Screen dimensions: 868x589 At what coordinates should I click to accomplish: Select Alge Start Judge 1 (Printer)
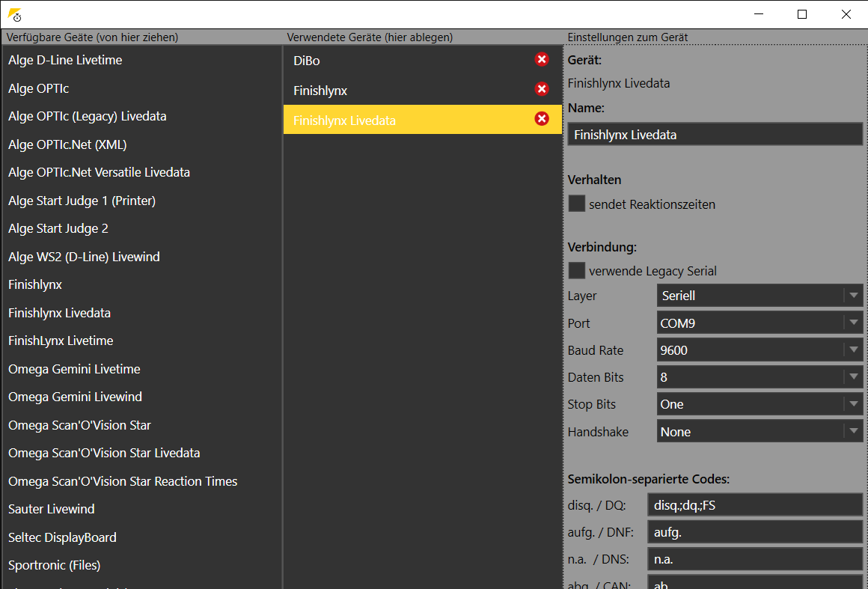pos(141,201)
